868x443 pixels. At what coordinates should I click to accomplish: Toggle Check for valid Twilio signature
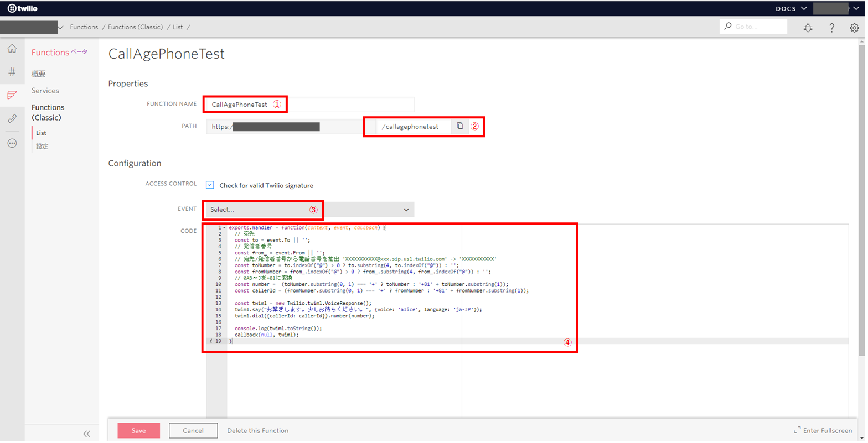coord(210,185)
